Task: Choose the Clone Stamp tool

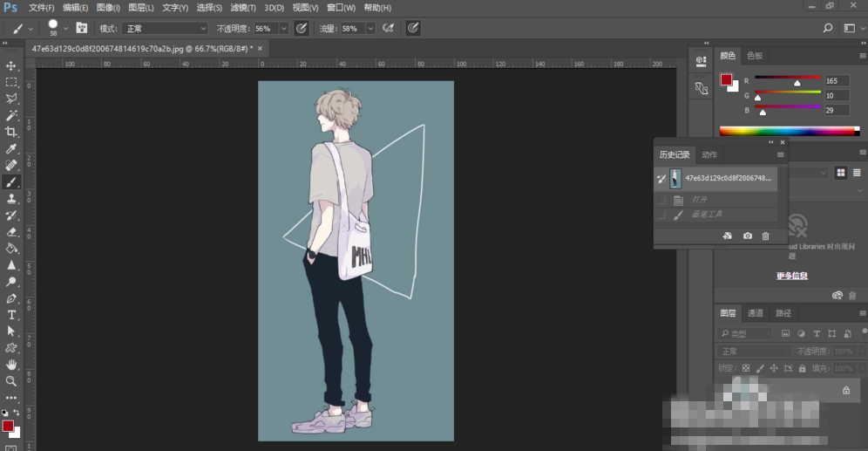Action: 11,199
